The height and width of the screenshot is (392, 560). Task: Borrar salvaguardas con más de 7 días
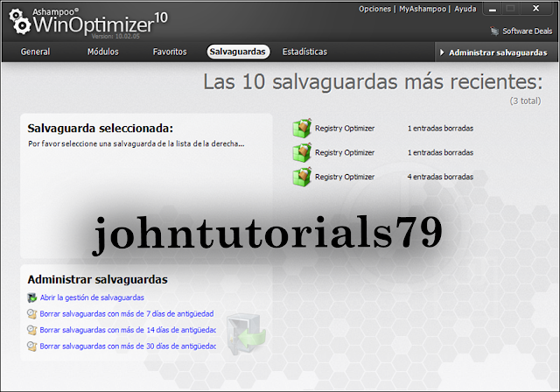pos(127,314)
